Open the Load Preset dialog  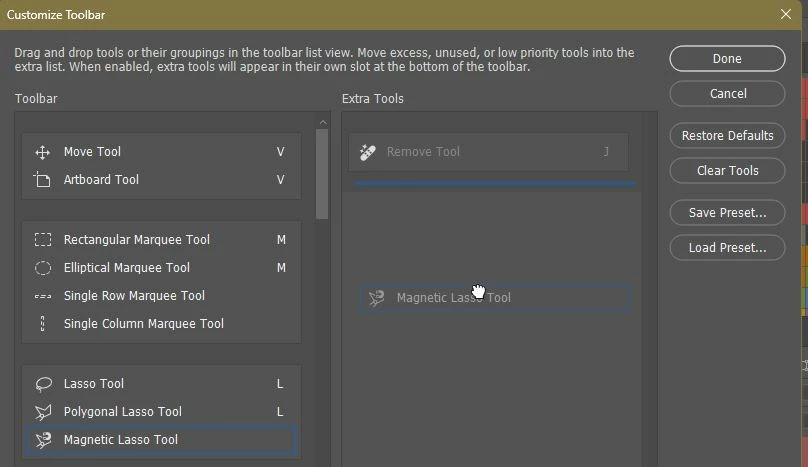pos(727,247)
